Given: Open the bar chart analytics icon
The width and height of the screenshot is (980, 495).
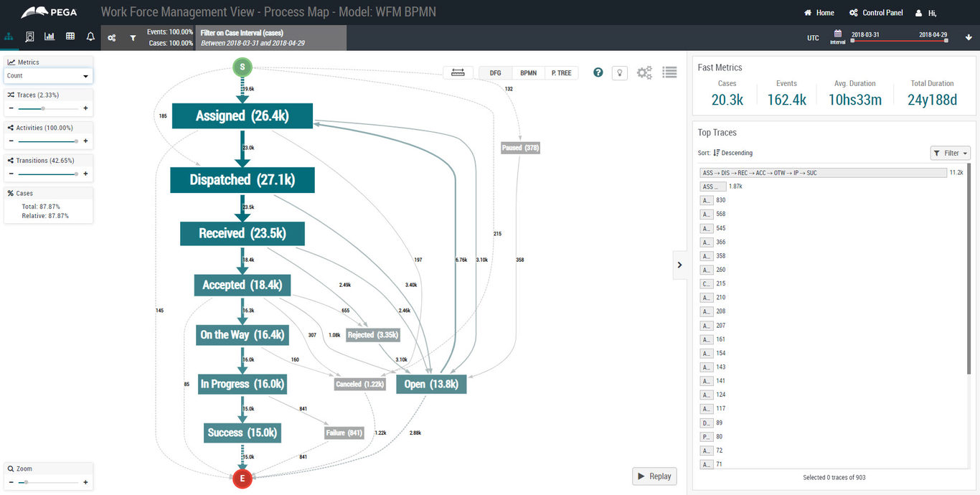Looking at the screenshot, I should point(49,37).
